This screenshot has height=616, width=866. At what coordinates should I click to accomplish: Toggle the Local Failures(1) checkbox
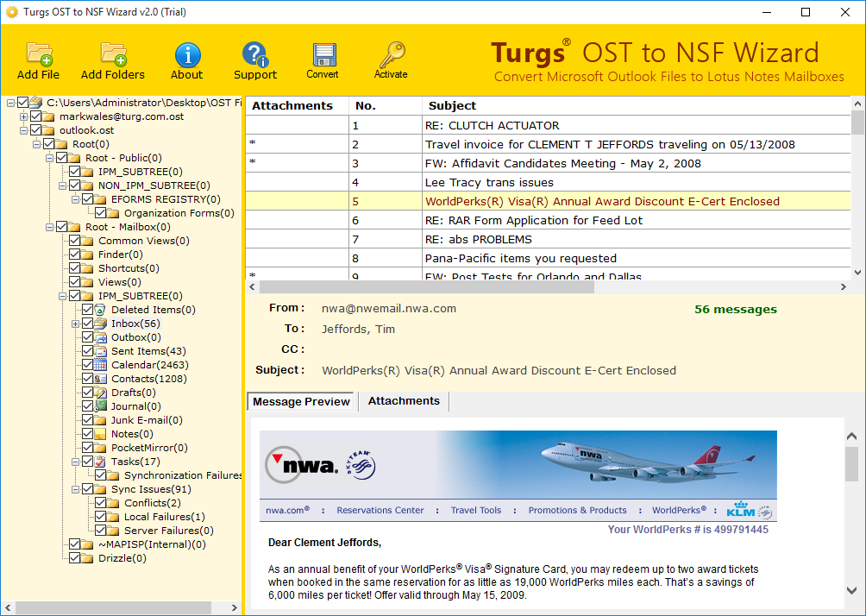[x=101, y=517]
